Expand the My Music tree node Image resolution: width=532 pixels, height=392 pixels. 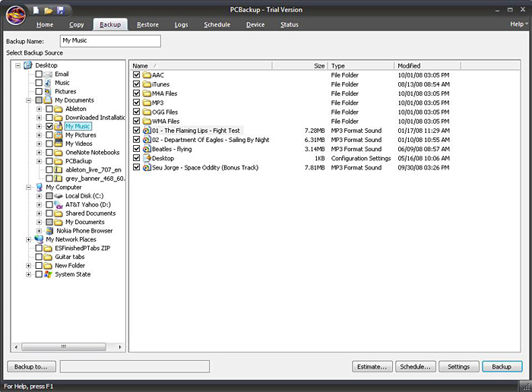(39, 126)
